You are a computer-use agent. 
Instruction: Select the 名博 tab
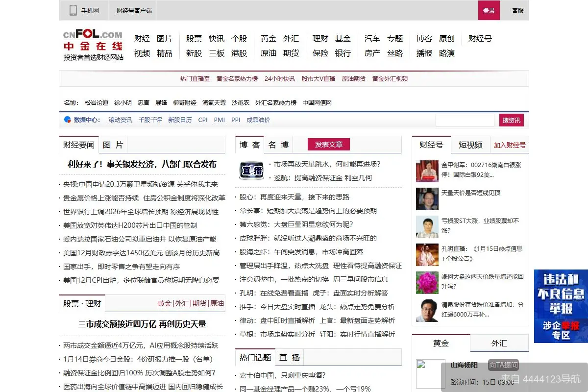278,145
